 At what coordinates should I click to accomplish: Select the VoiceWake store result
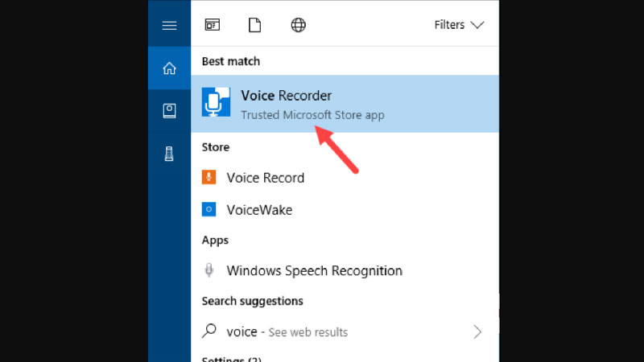345,210
